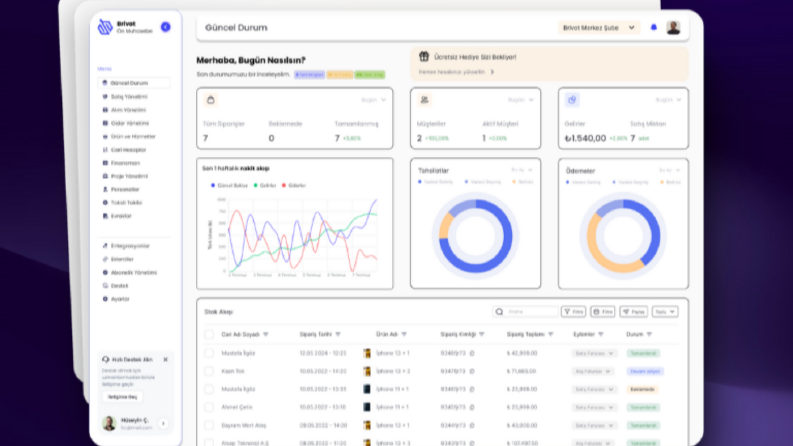The image size is (793, 446).
Task: Click the chart icon on Gelirler card
Action: (572, 100)
